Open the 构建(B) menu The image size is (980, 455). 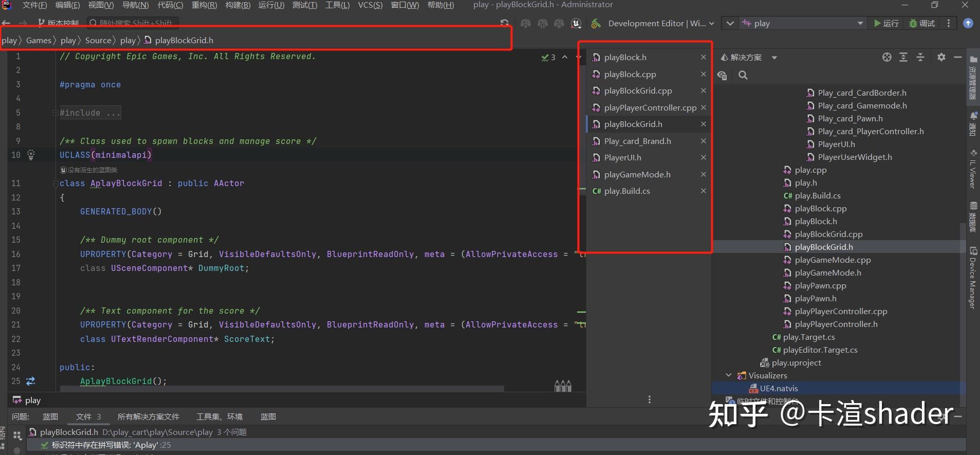[x=238, y=5]
